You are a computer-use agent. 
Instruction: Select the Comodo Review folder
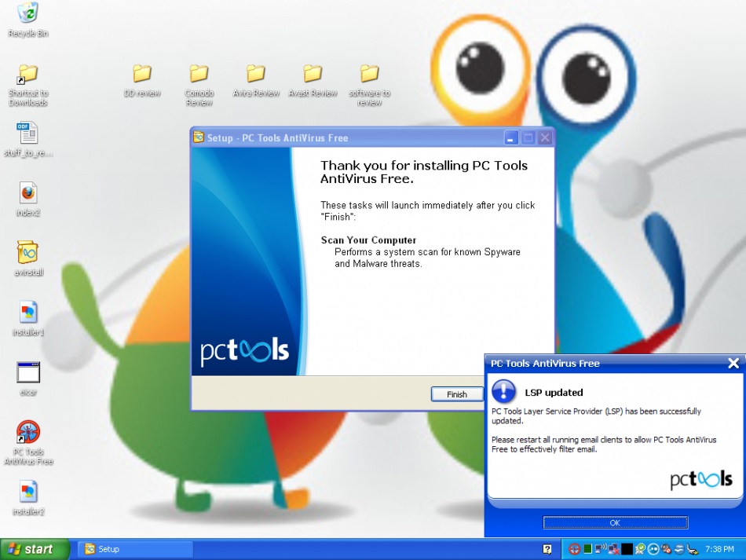(x=199, y=85)
